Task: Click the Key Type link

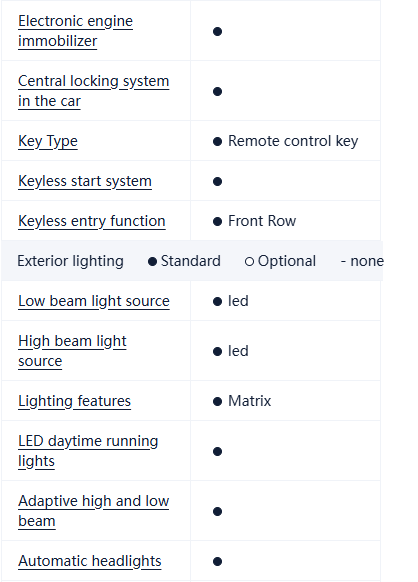Action: (48, 141)
